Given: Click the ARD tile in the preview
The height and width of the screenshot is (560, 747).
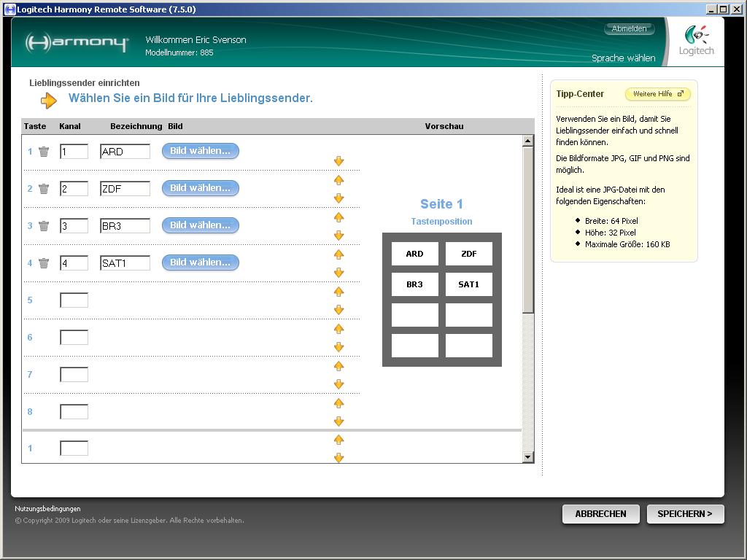Looking at the screenshot, I should [x=415, y=254].
